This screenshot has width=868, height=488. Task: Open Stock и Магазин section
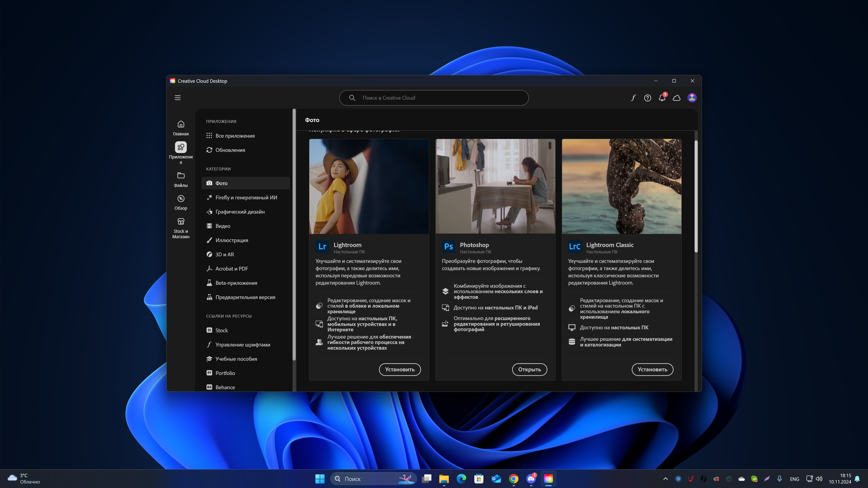coord(181,228)
